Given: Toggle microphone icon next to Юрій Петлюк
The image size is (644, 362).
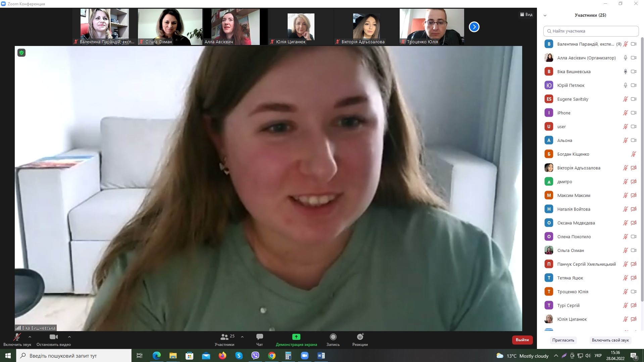Looking at the screenshot, I should pos(625,85).
